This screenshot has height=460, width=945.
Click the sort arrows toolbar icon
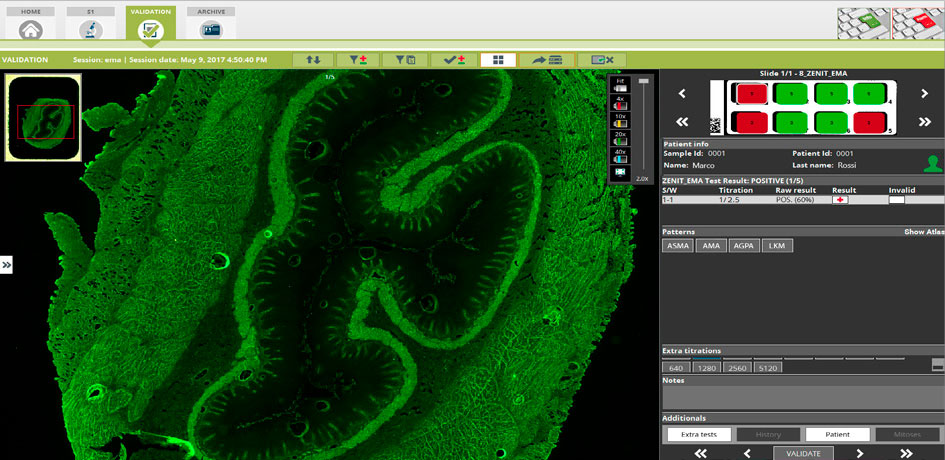coord(313,60)
